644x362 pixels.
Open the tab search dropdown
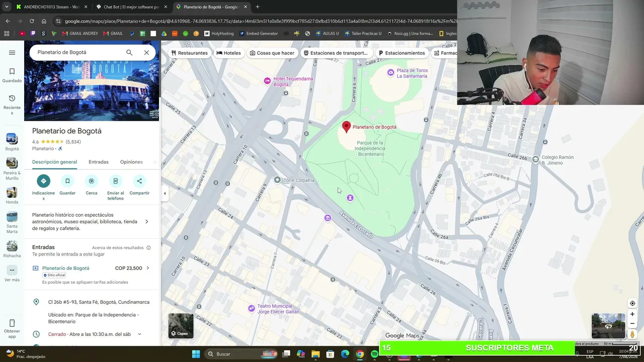7,7
